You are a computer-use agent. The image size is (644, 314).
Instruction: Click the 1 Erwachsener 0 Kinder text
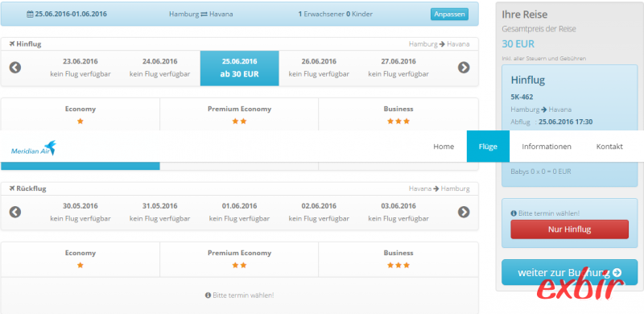click(x=335, y=14)
